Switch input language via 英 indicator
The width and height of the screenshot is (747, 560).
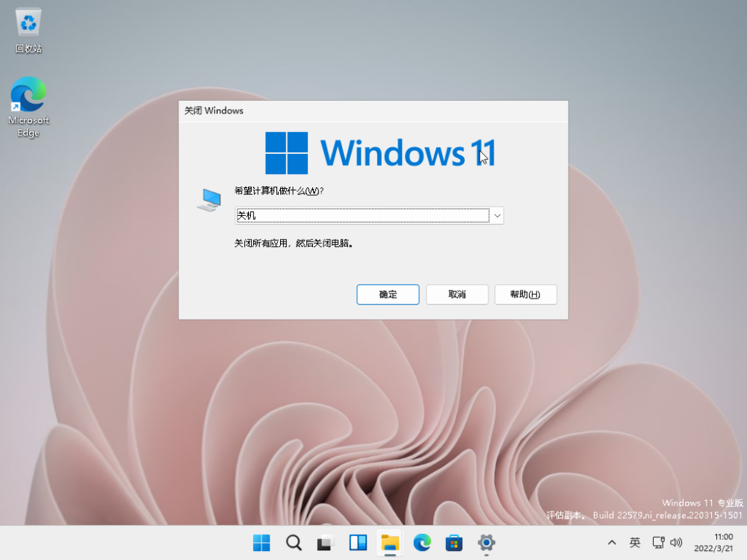[x=635, y=542]
